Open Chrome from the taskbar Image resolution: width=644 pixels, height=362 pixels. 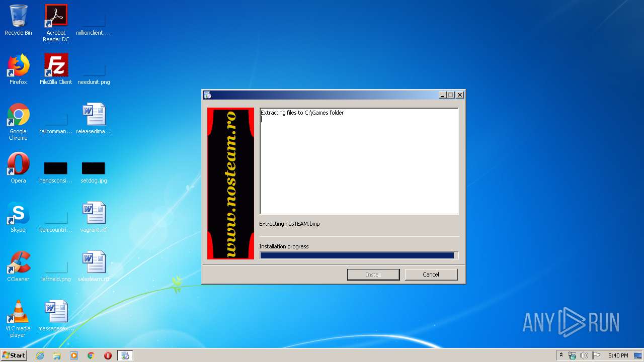pyautogui.click(x=91, y=355)
